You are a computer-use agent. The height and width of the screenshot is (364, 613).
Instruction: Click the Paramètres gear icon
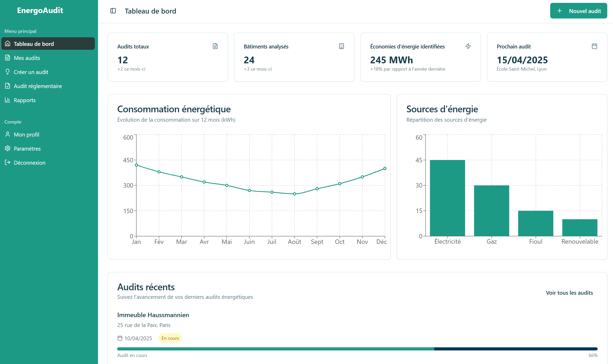coord(8,149)
